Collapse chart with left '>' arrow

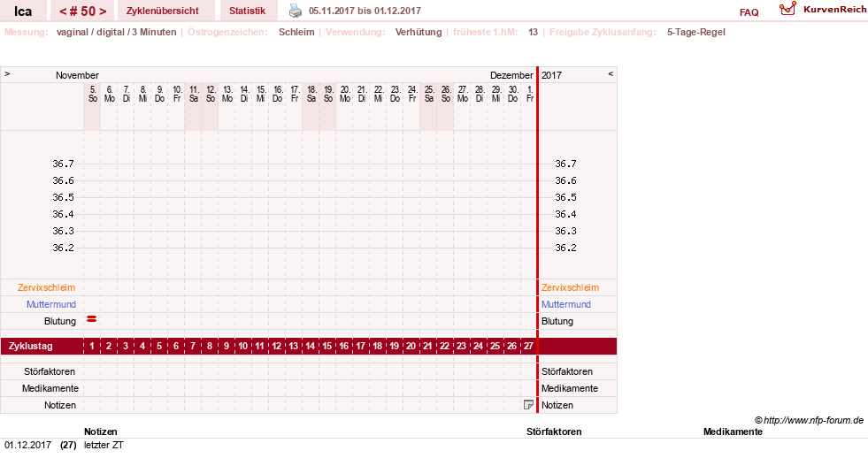click(x=7, y=73)
